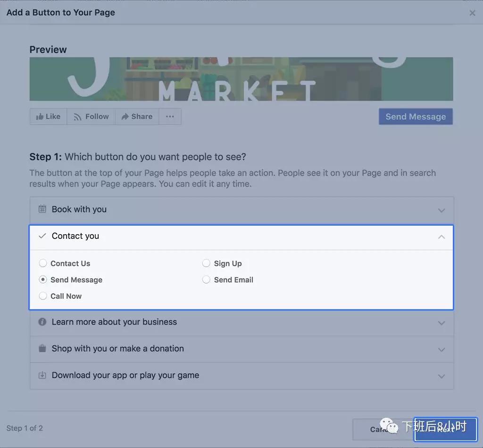The width and height of the screenshot is (483, 448).
Task: Click the shopping bag icon
Action: tap(42, 348)
